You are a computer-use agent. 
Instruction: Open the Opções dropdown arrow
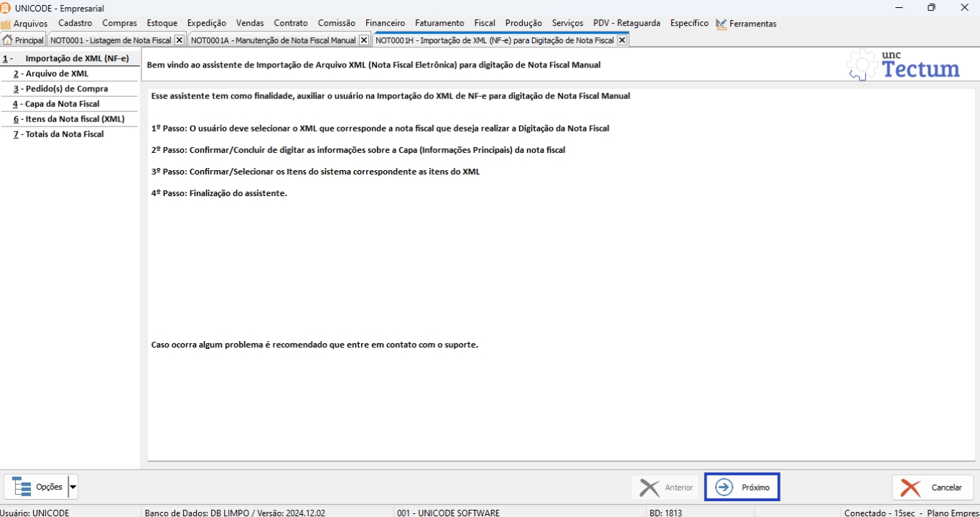[x=73, y=487]
